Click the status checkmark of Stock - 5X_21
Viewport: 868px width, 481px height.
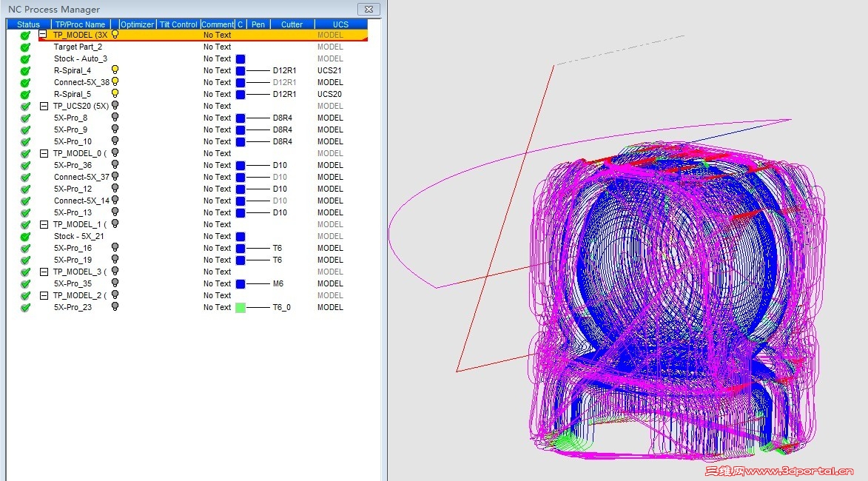pos(25,236)
